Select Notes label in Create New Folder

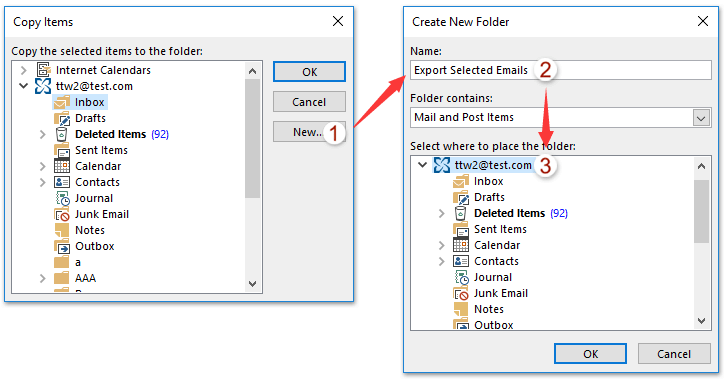(x=488, y=309)
